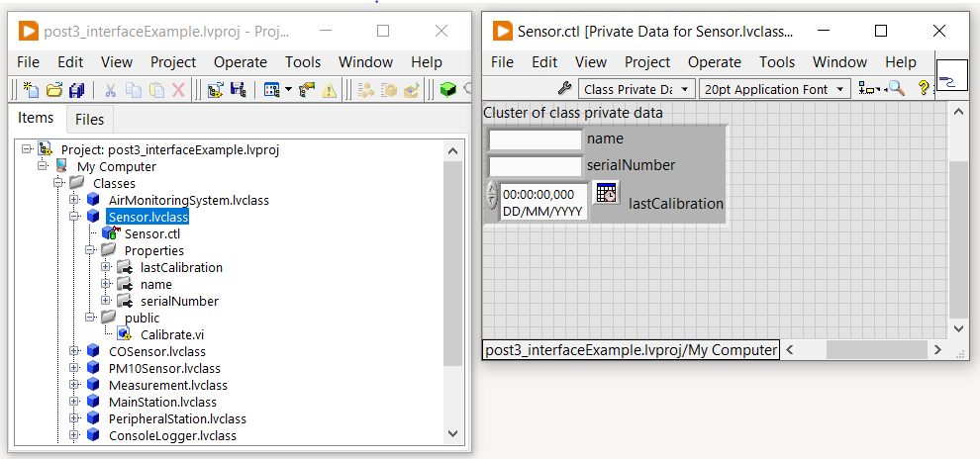Click the yellow question mark help icon
The image size is (980, 459).
(924, 89)
